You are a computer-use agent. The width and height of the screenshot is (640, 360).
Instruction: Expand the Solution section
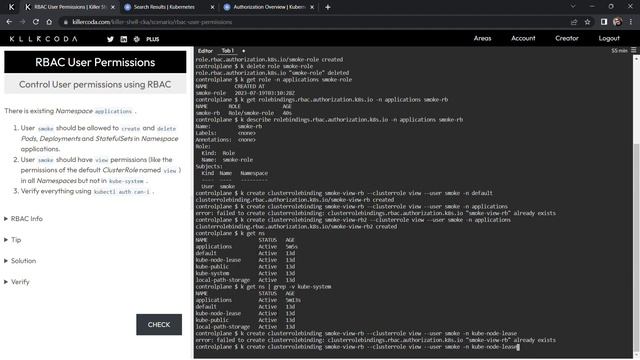pos(20,261)
